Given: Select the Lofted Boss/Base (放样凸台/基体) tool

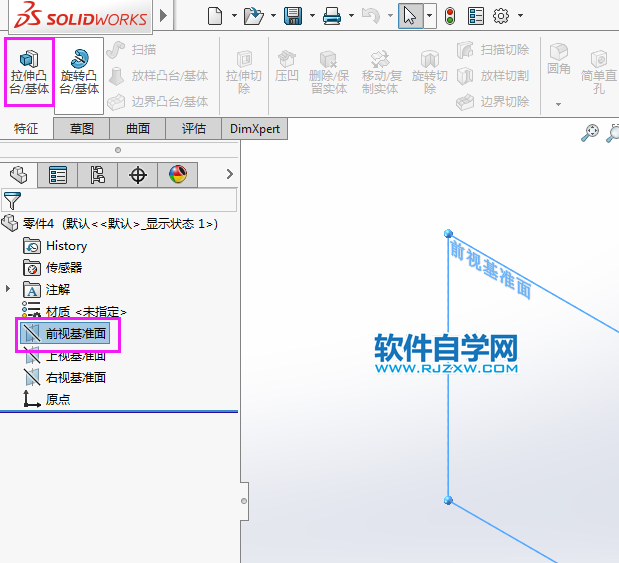Looking at the screenshot, I should pos(158,76).
